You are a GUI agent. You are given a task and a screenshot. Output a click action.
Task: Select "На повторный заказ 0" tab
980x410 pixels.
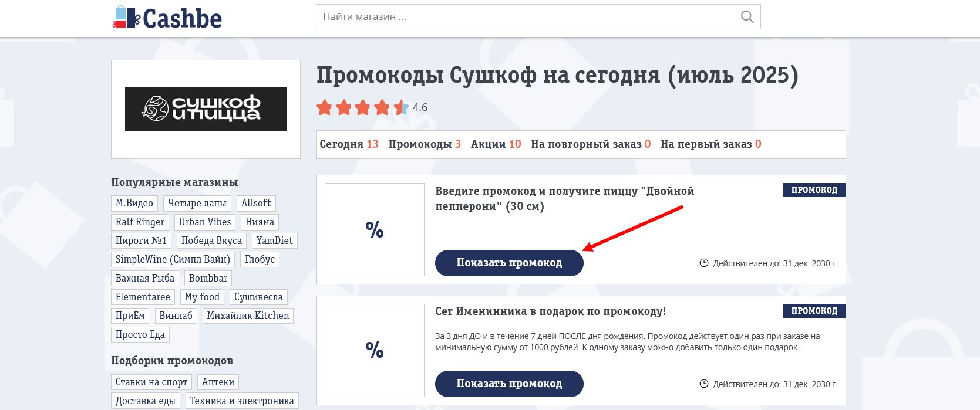tap(591, 144)
